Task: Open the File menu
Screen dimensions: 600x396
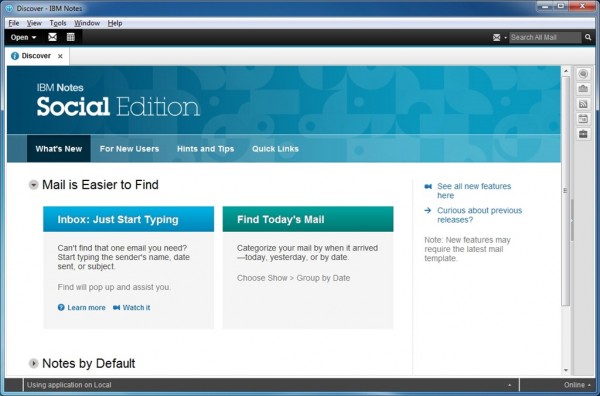Action: click(14, 23)
